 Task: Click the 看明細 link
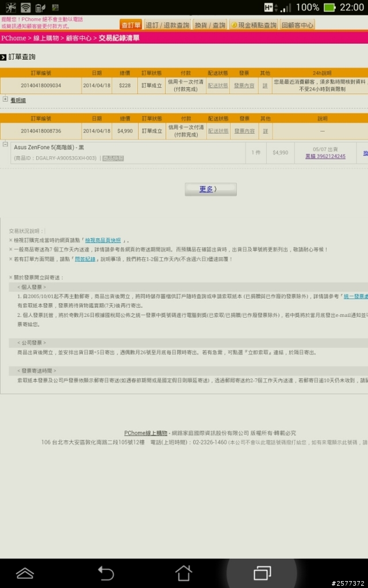pos(18,100)
